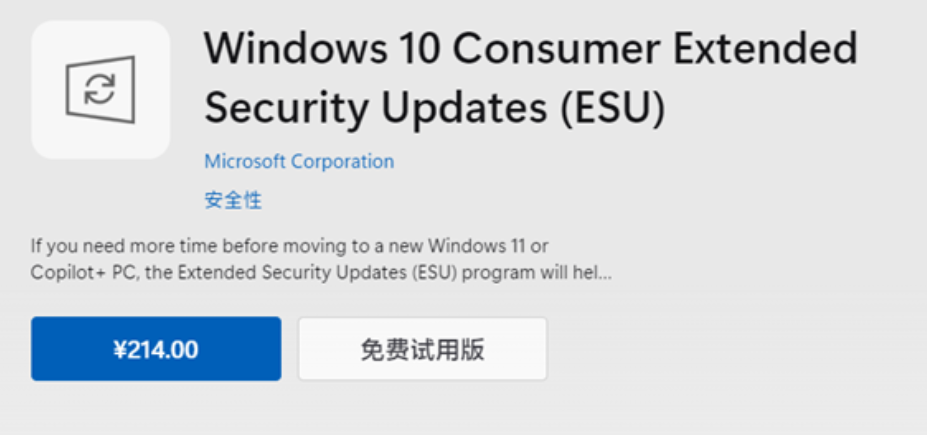The image size is (927, 435).
Task: Click the Security Updates (ESU) heading line
Action: [x=435, y=108]
